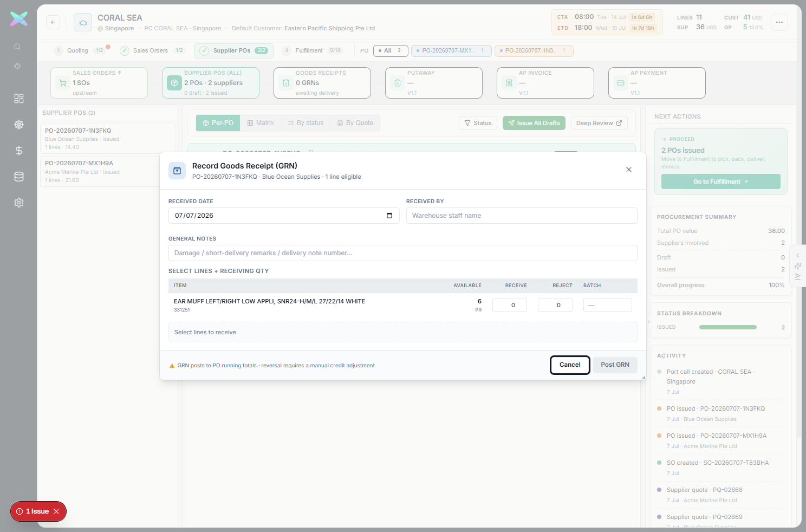Open Deep Review in new window
Viewport: 806px width, 532px height.
(x=599, y=123)
